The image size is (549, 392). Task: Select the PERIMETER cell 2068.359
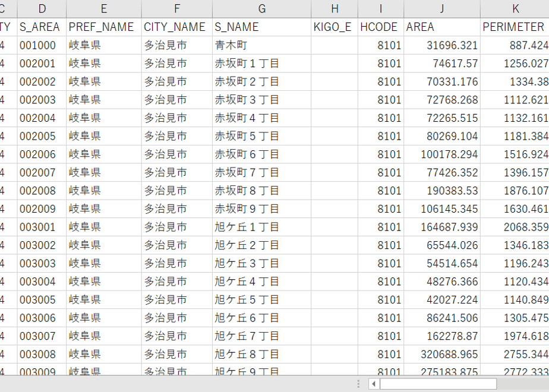515,227
